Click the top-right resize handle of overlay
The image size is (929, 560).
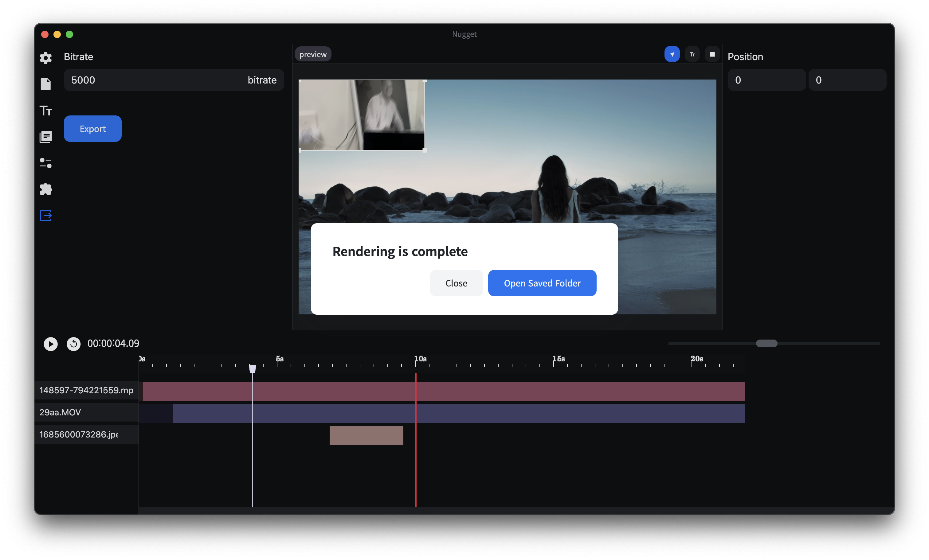click(x=425, y=80)
